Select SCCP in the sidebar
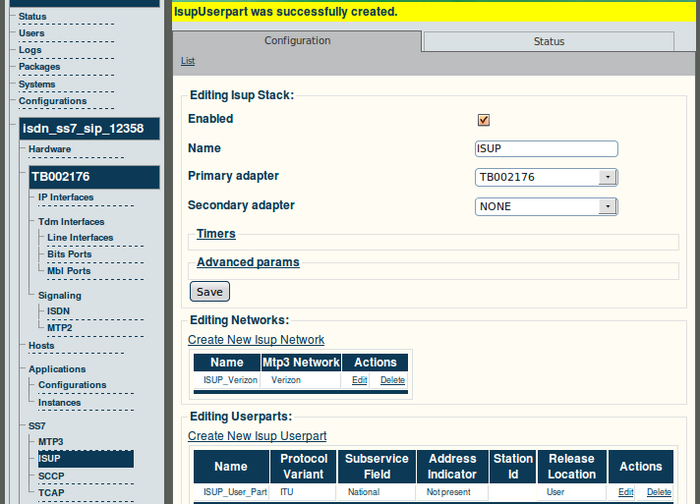700x504 pixels. coord(52,476)
